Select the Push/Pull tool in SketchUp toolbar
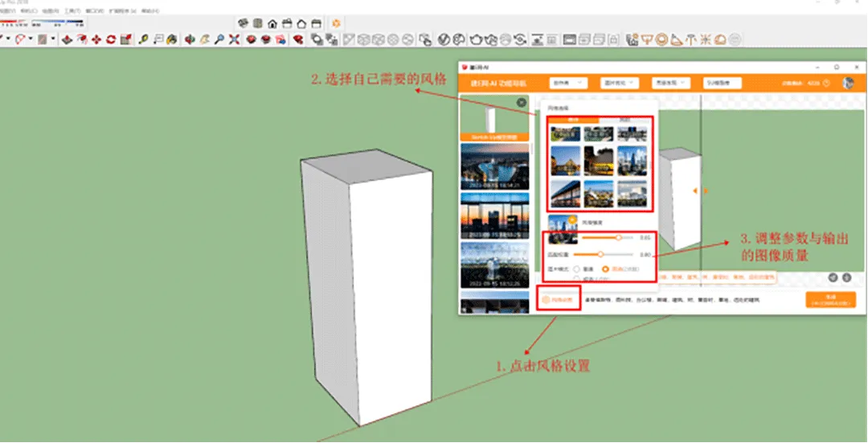 click(67, 39)
